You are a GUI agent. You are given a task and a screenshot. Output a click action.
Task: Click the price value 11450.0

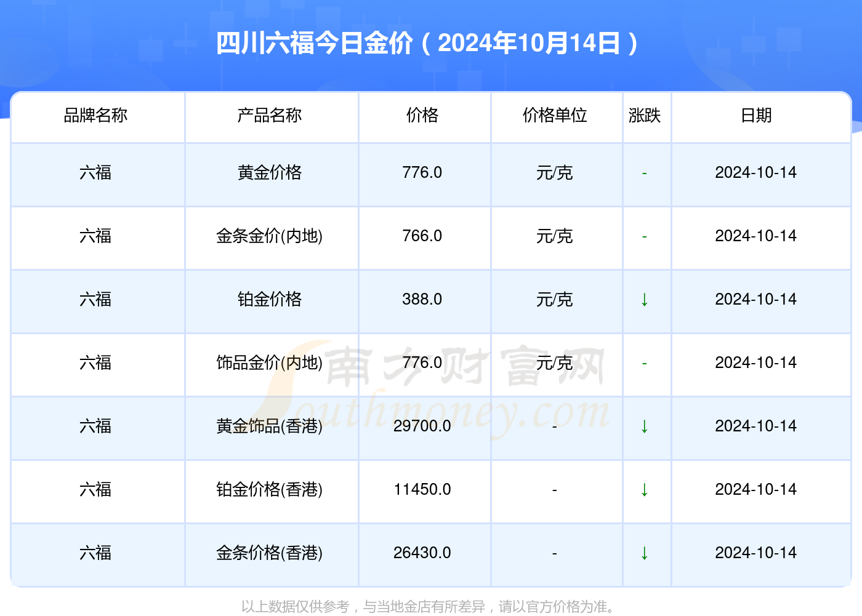(422, 489)
